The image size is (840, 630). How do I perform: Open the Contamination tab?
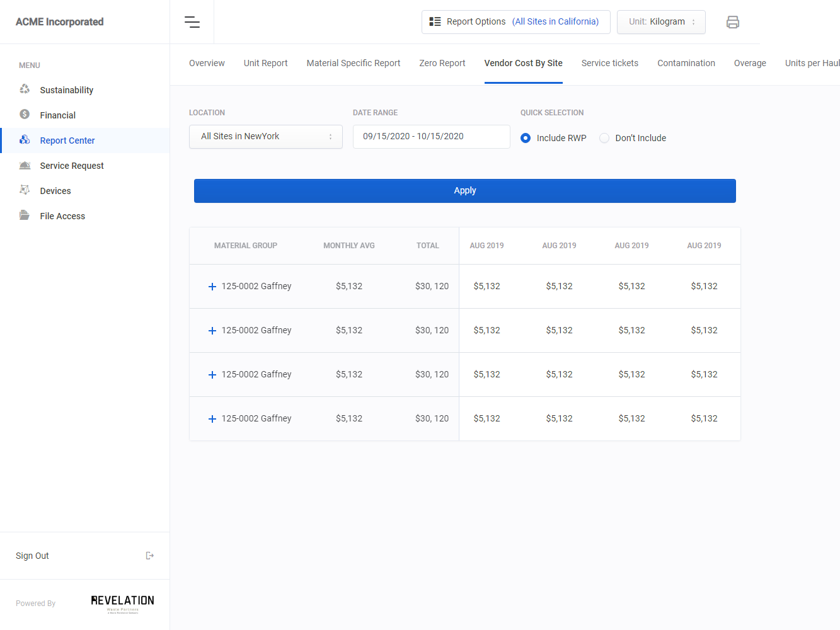[686, 63]
